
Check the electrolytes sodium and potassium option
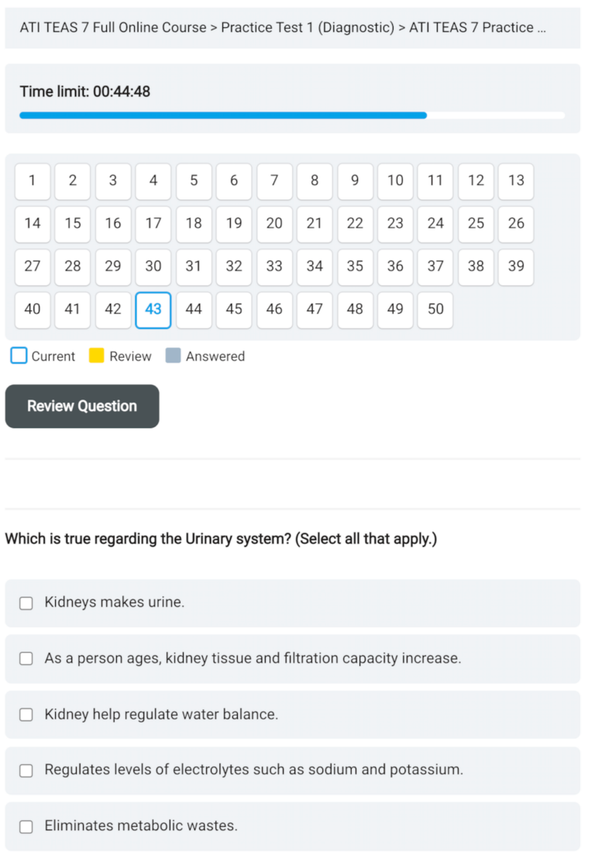click(x=26, y=770)
